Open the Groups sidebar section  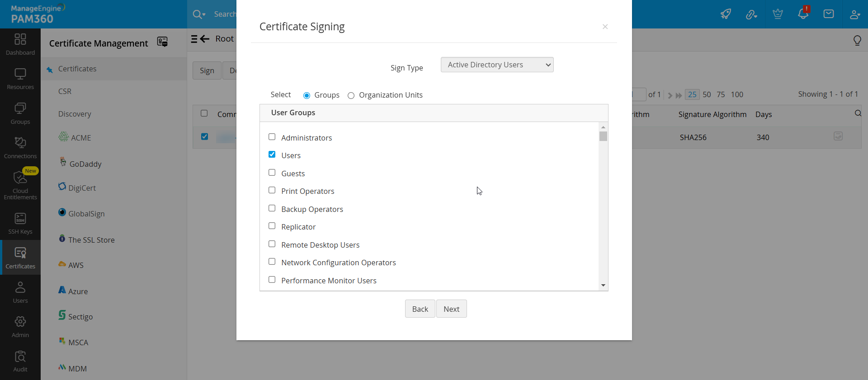click(x=20, y=112)
